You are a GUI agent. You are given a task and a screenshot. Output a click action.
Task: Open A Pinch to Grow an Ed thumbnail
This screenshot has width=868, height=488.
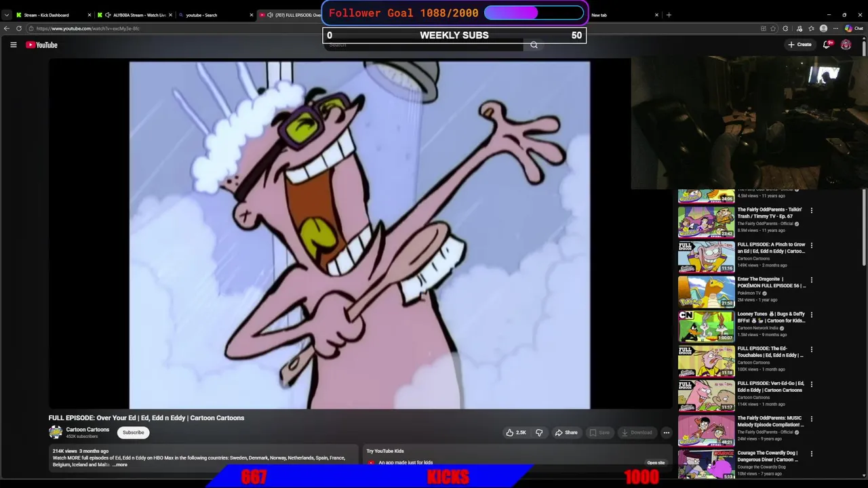(706, 256)
